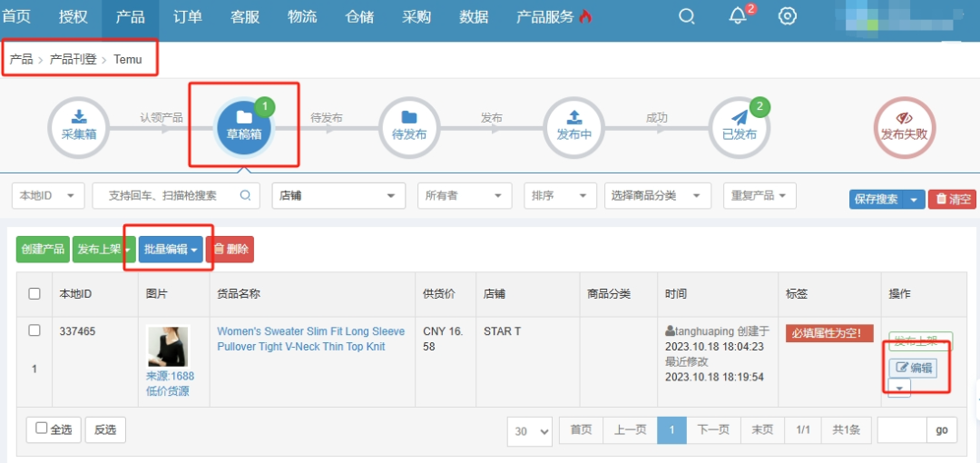Tick the select-all checkbox in table header

34,293
